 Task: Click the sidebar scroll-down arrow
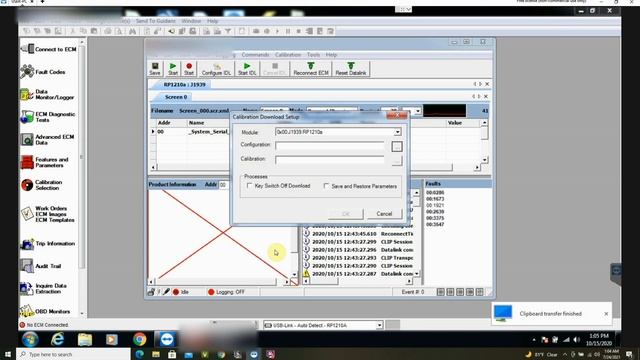(82, 314)
